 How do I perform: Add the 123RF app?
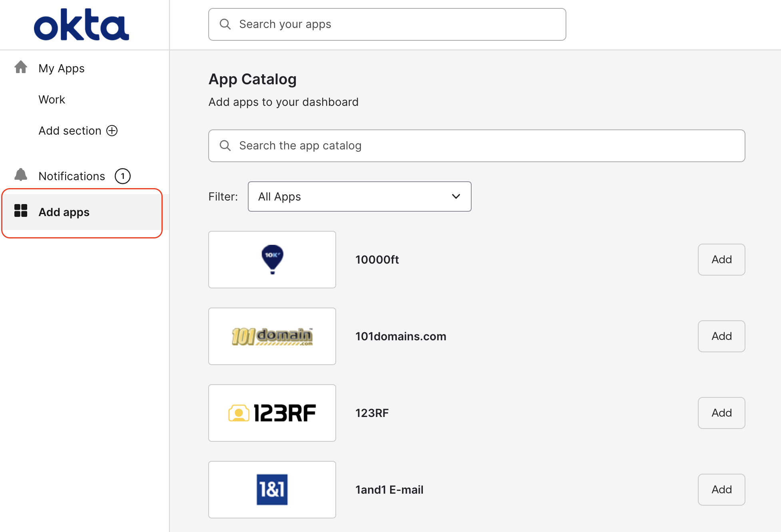(x=721, y=413)
